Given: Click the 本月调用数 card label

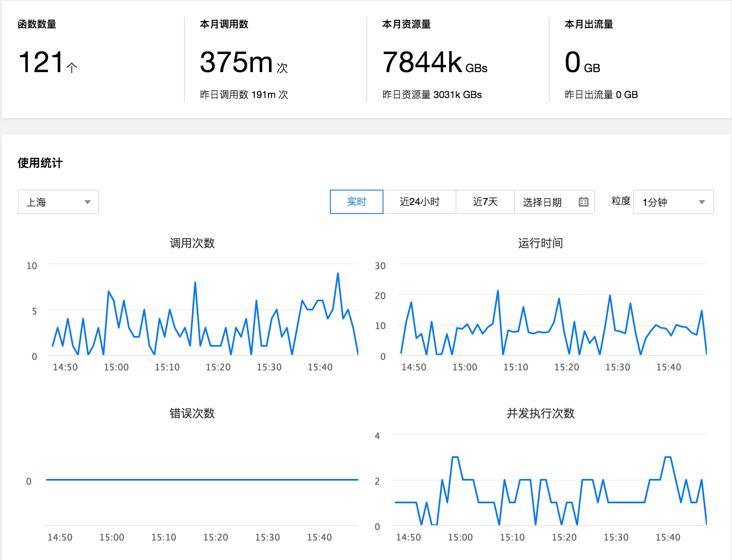Looking at the screenshot, I should [224, 24].
